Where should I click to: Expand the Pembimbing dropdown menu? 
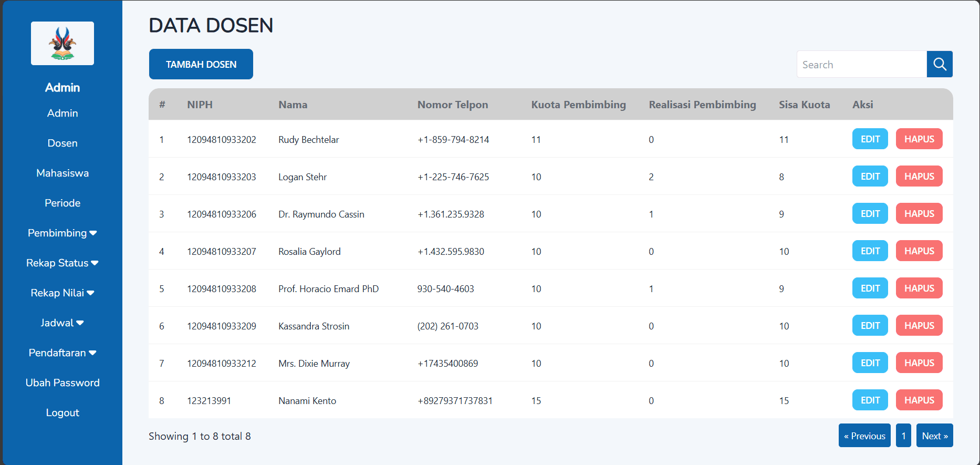click(62, 233)
